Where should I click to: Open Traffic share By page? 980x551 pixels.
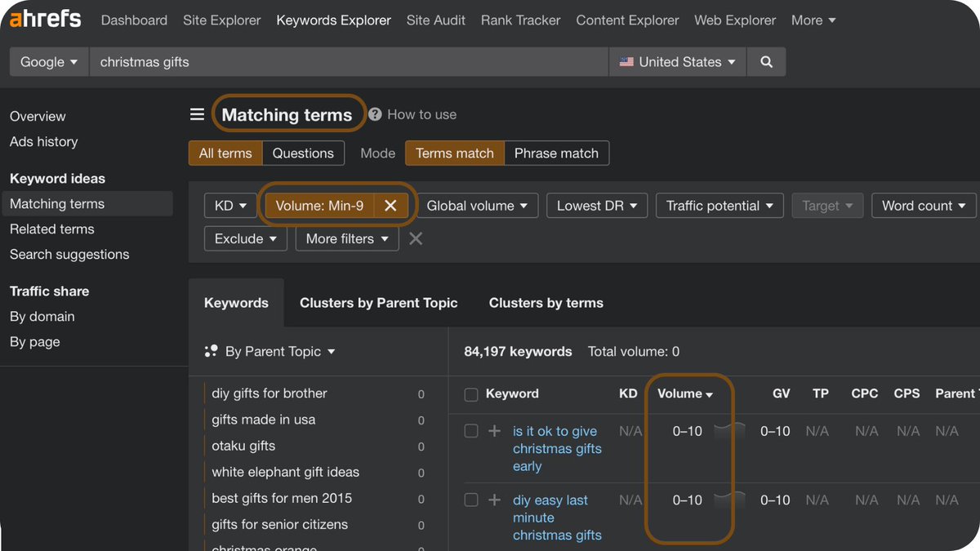[35, 342]
